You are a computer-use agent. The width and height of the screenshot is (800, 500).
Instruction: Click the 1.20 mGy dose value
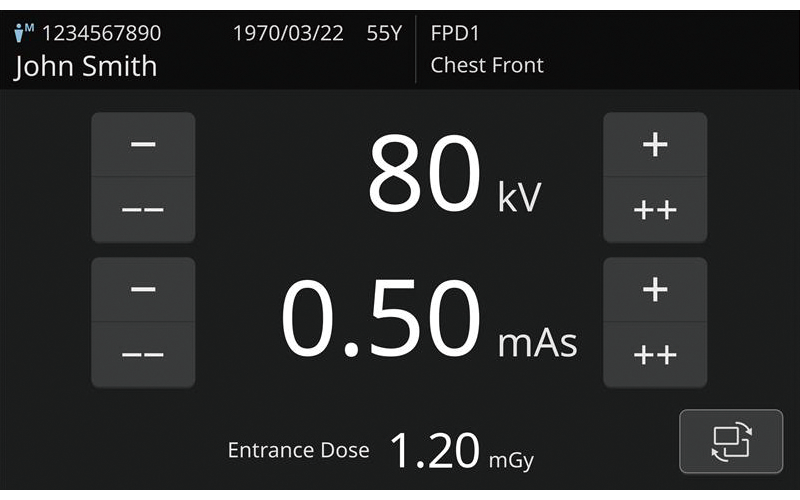(460, 452)
